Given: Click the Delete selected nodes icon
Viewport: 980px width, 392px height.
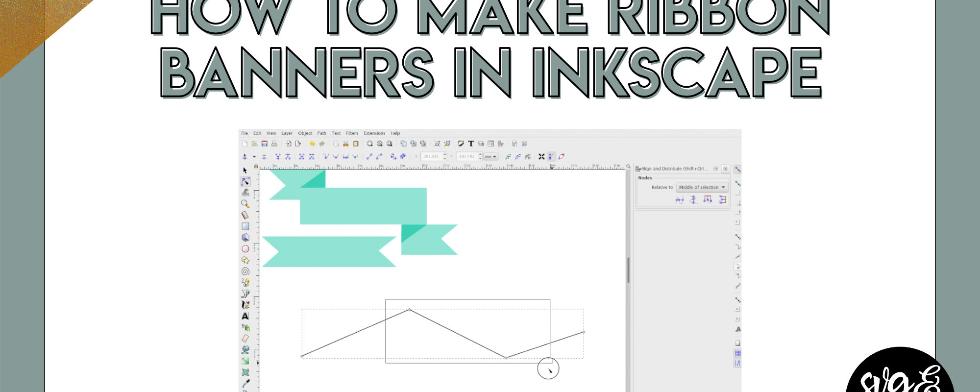Looking at the screenshot, I should click(x=264, y=156).
